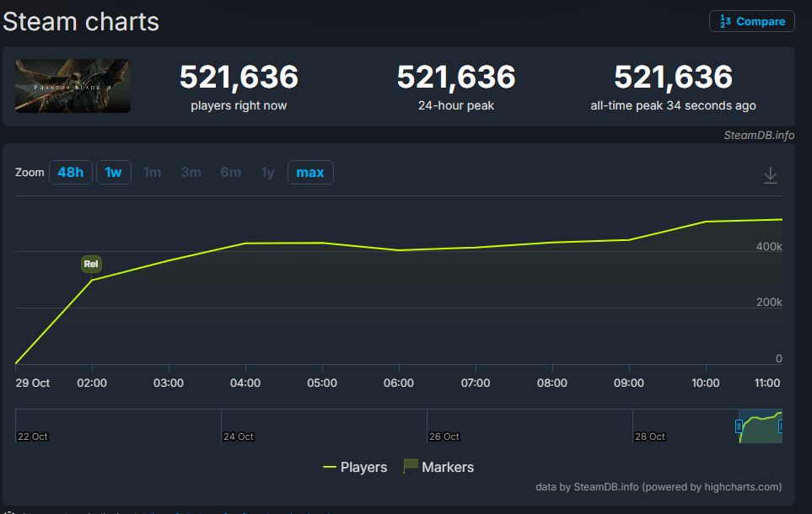
Task: Click the 'all-time peak 34 seconds ago' text
Action: pyautogui.click(x=673, y=105)
